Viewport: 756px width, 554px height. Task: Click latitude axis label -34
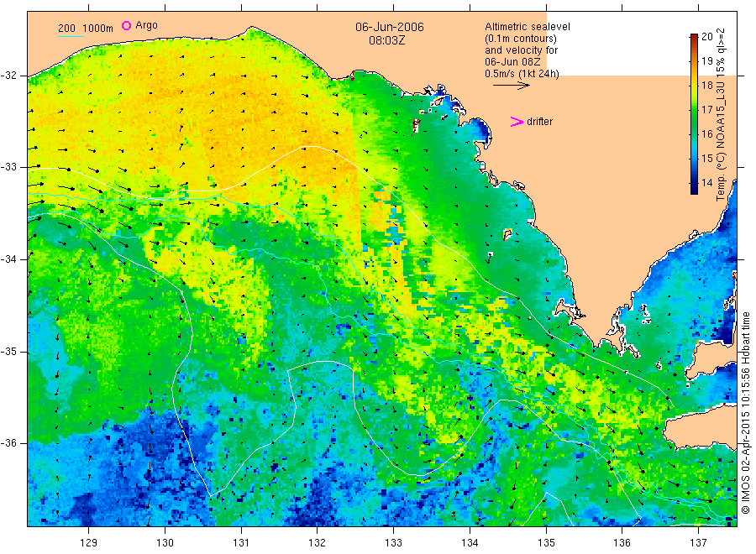click(8, 259)
